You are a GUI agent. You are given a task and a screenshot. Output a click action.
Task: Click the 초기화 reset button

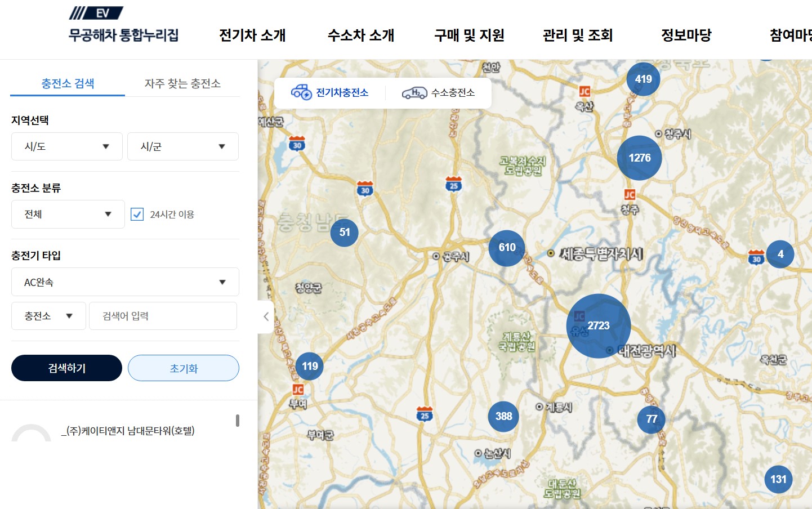tap(183, 368)
